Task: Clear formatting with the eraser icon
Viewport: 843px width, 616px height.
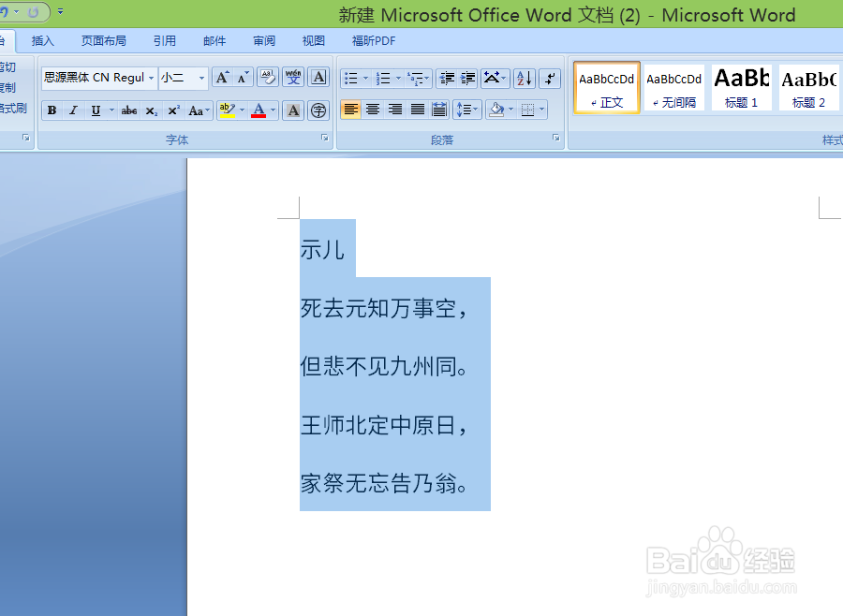Action: (x=268, y=78)
